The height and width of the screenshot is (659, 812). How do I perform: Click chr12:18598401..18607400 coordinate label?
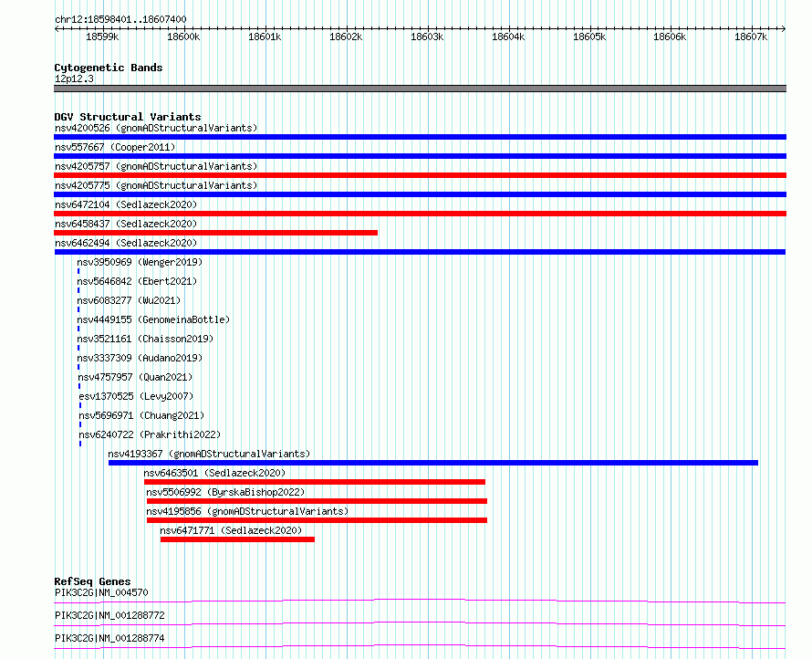coord(120,19)
